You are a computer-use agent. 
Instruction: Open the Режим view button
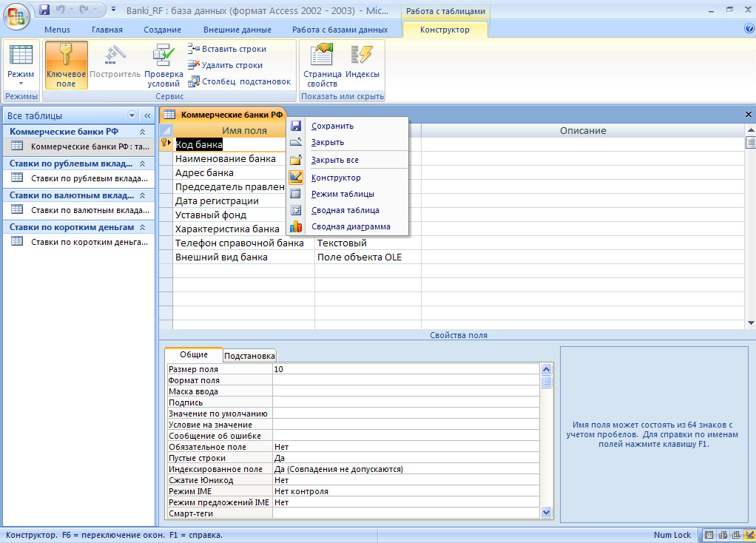pos(21,65)
